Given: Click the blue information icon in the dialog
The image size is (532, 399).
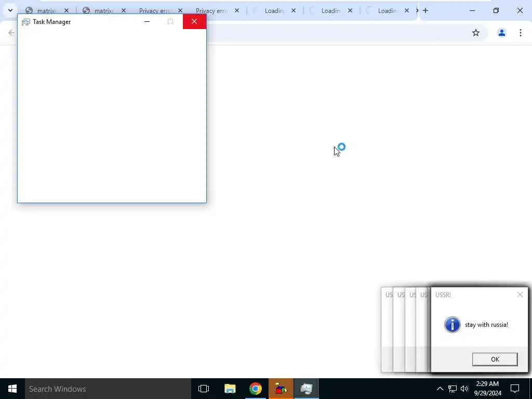Looking at the screenshot, I should [x=453, y=325].
